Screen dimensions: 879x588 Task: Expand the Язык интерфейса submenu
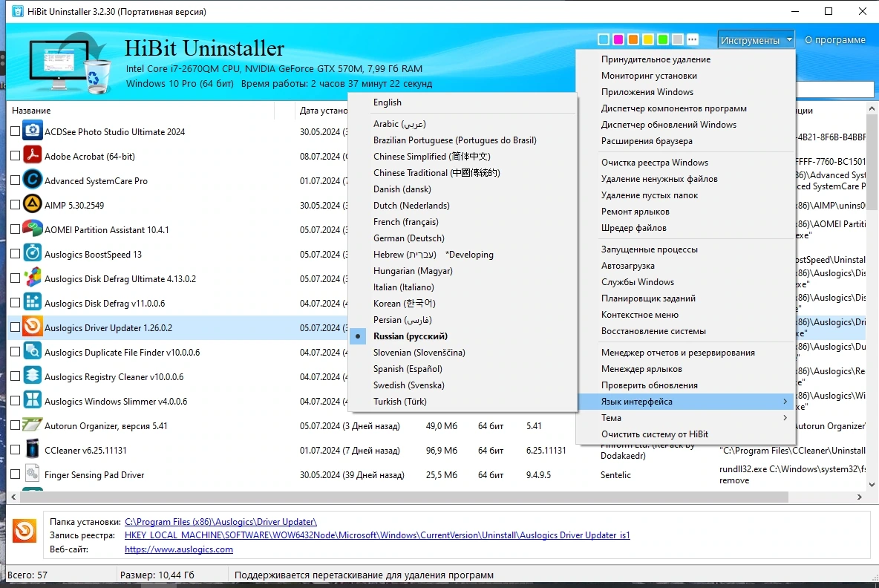coord(685,402)
